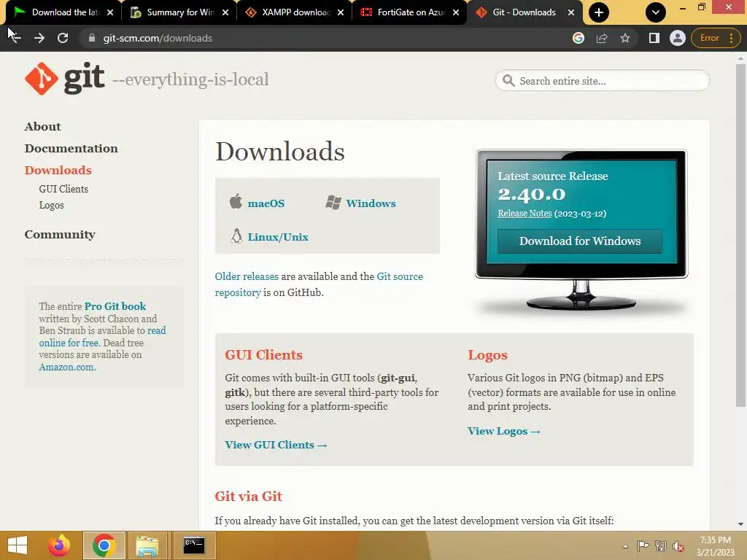
Task: Open the tab search dropdown arrow
Action: tap(656, 12)
